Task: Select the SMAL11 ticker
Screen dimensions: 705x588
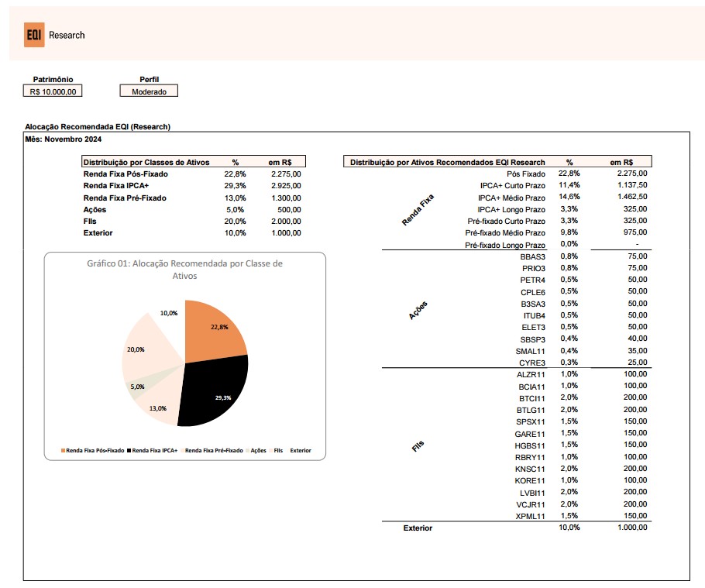Action: [x=530, y=351]
